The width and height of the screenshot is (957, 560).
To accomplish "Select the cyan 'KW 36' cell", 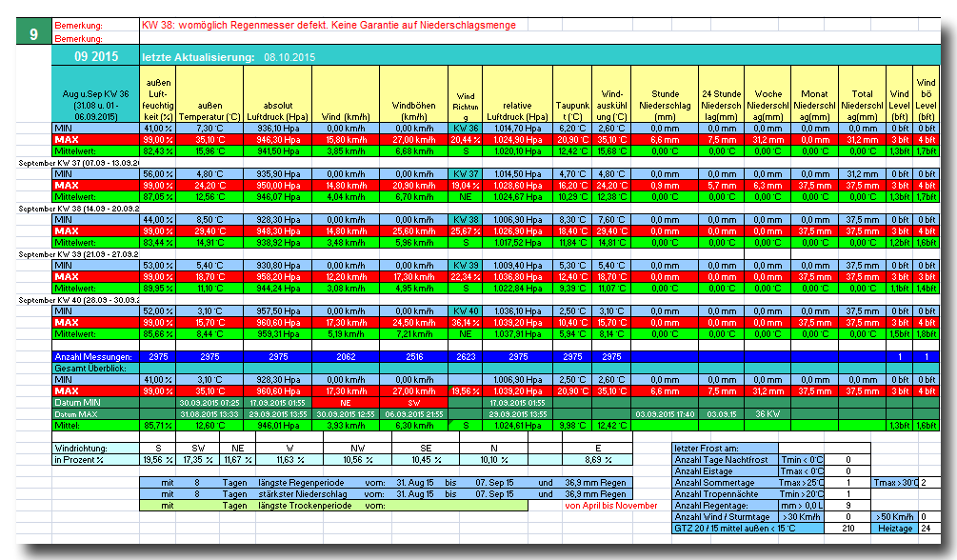I will pos(465,129).
